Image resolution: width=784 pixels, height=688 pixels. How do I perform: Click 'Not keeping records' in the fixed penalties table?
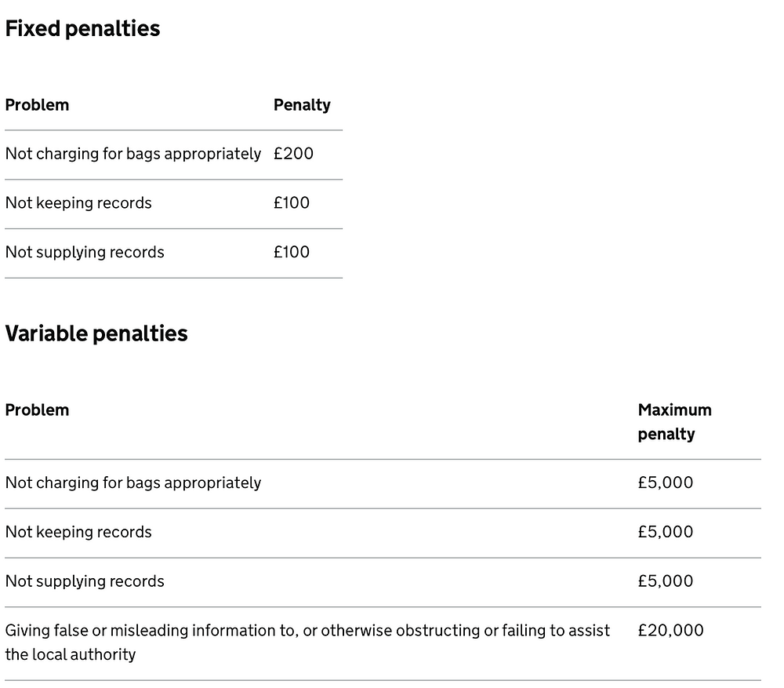(x=78, y=203)
